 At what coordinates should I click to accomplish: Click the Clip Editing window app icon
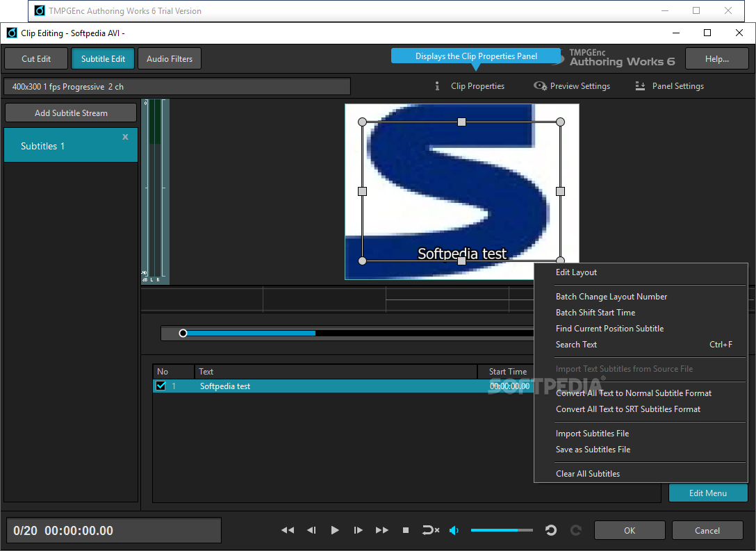pyautogui.click(x=12, y=33)
